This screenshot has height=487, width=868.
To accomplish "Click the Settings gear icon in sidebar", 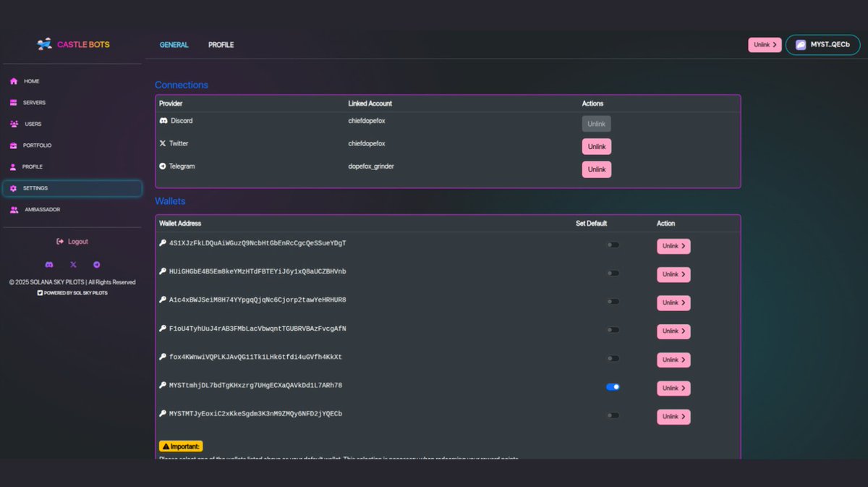I will pos(14,188).
